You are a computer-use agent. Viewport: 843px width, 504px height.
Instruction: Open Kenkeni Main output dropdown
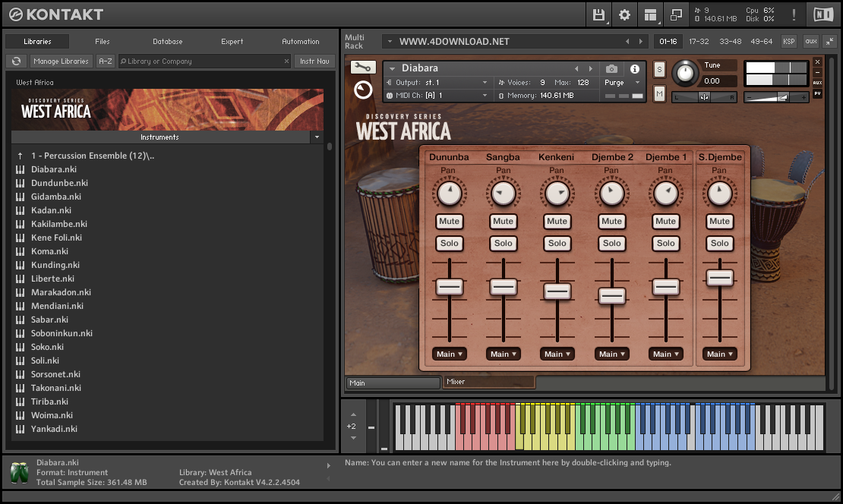[x=557, y=354]
